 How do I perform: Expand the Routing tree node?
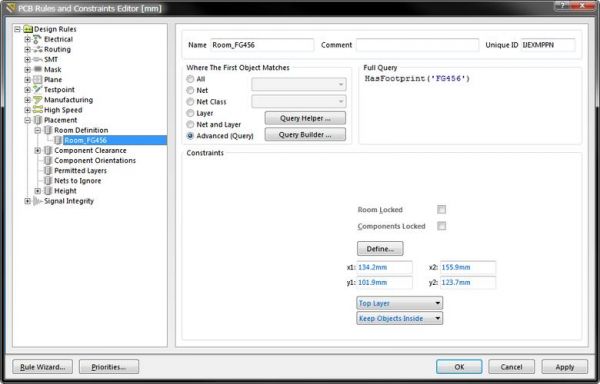pyautogui.click(x=28, y=49)
